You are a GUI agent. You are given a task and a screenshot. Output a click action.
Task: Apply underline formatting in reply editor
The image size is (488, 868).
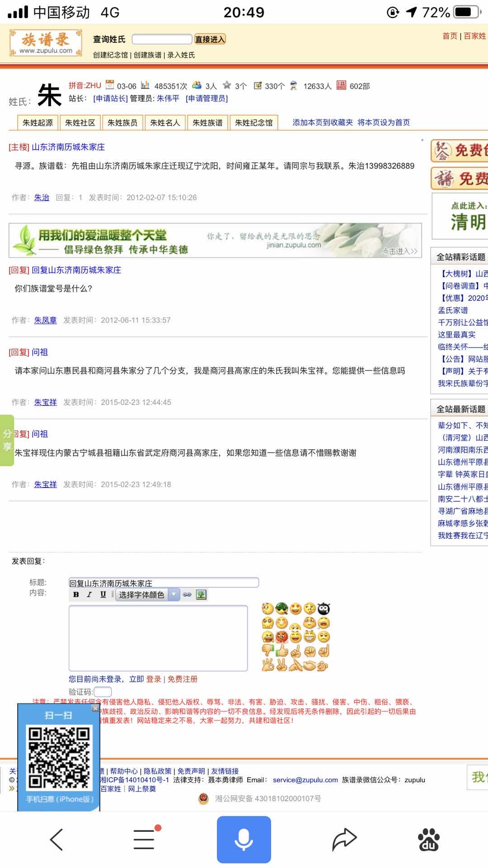(103, 594)
